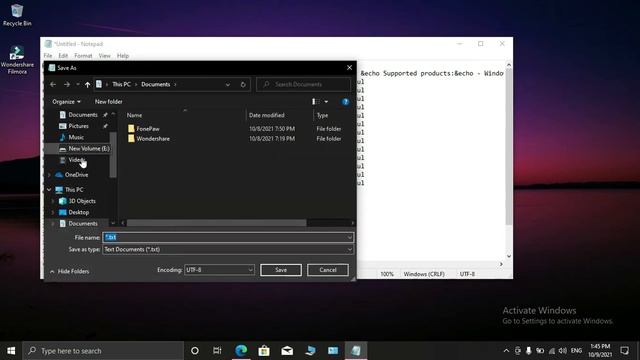The width and height of the screenshot is (640, 360).
Task: Go forward in Save As dialog
Action: (x=67, y=84)
